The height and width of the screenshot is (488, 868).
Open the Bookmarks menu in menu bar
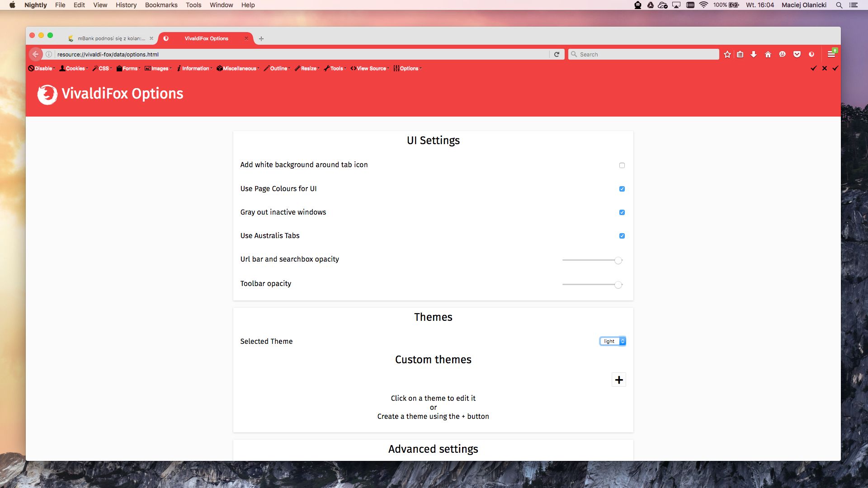tap(161, 5)
